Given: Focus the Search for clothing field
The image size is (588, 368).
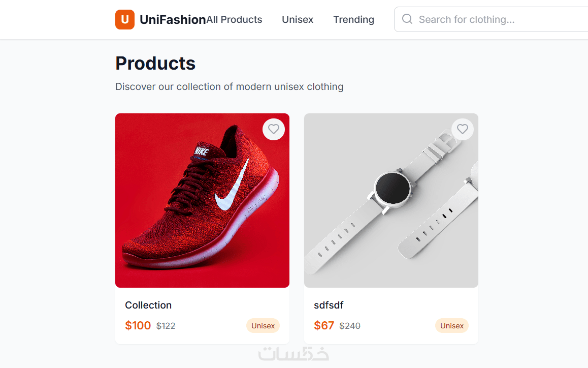Looking at the screenshot, I should (x=487, y=20).
